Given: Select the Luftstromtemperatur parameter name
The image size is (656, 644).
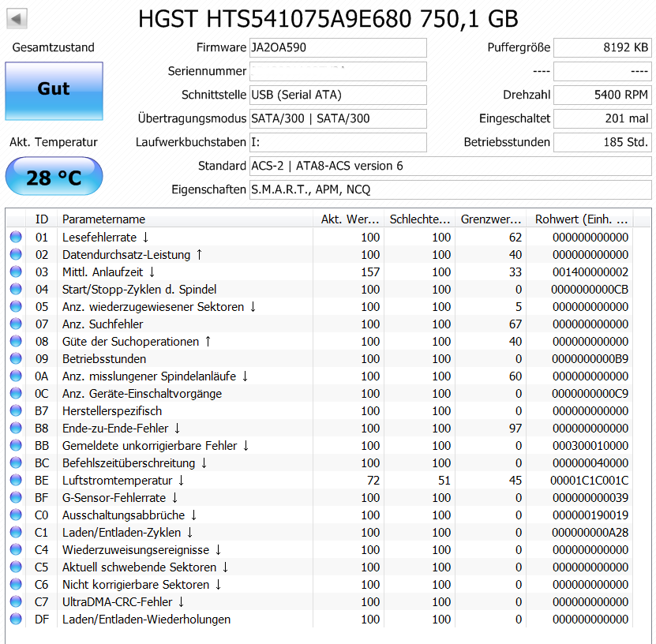Looking at the screenshot, I should [123, 481].
